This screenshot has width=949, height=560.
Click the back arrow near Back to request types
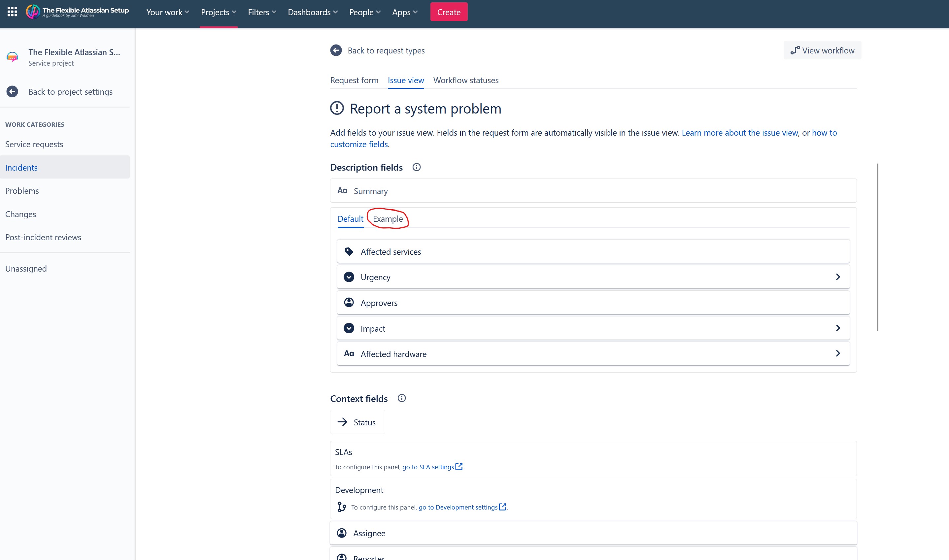[x=336, y=50]
